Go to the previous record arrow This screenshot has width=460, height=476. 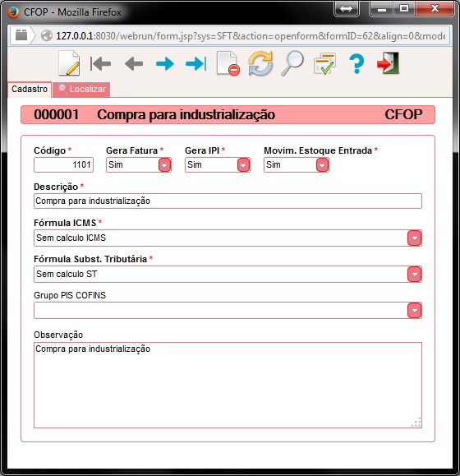coord(134,64)
